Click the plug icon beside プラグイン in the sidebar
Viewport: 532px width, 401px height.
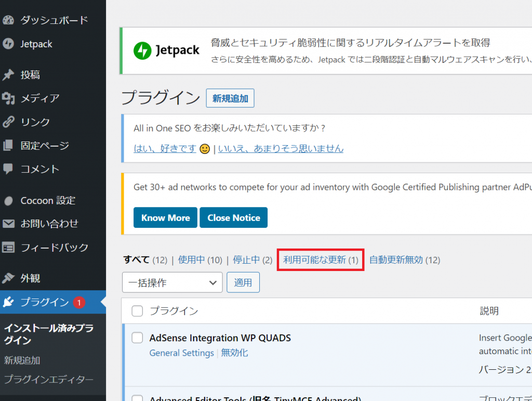pos(8,302)
